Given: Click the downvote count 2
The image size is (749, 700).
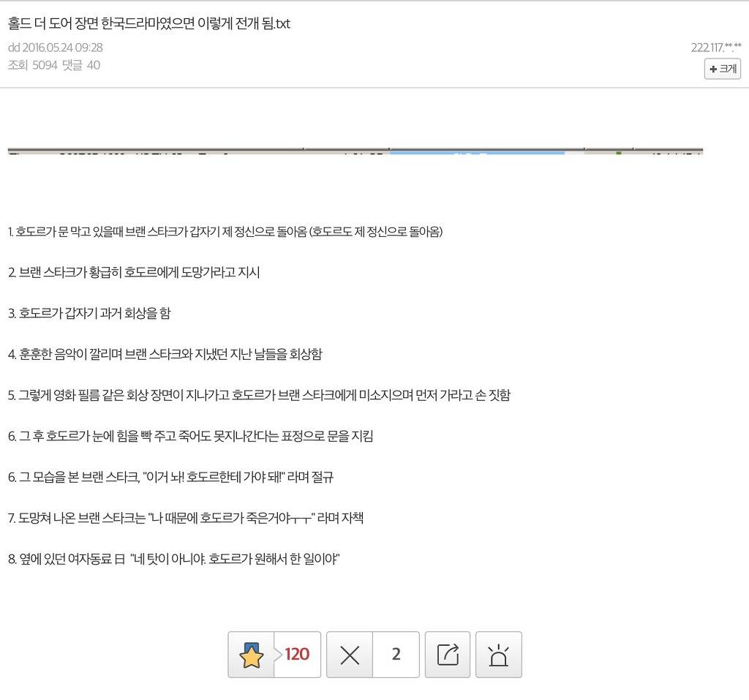Looking at the screenshot, I should (x=396, y=655).
